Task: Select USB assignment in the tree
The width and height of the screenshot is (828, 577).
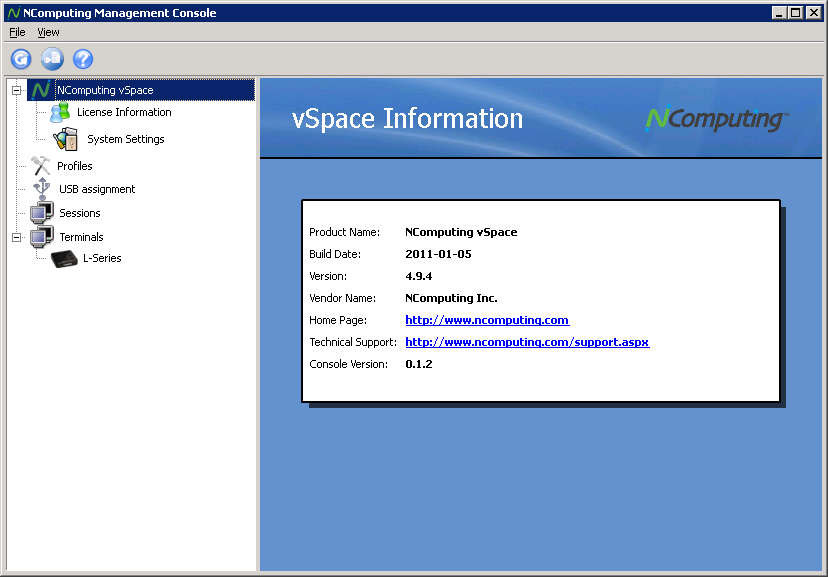Action: pos(97,189)
